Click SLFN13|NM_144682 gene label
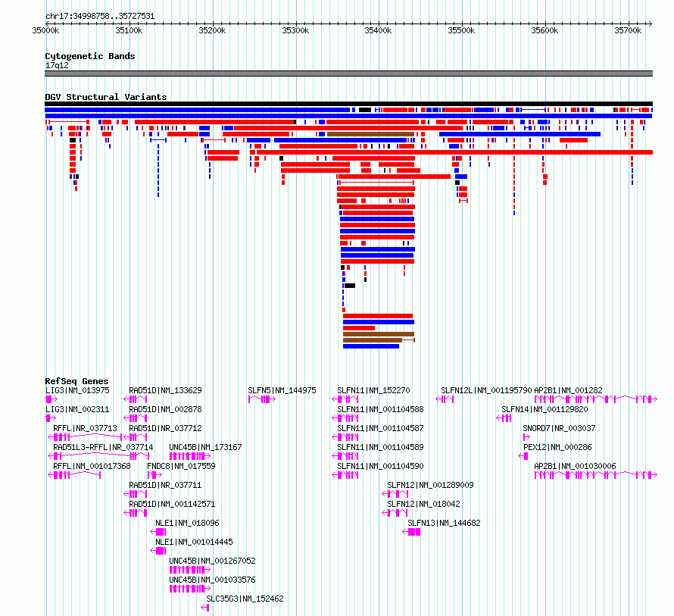Screen dimensions: 674x616 444,523
